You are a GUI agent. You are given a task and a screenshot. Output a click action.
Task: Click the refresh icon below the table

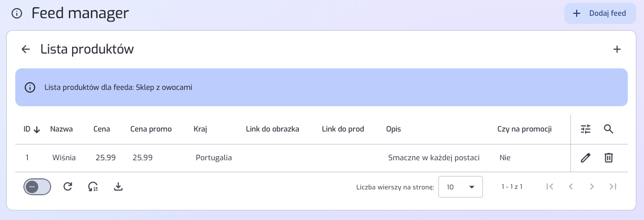68,187
